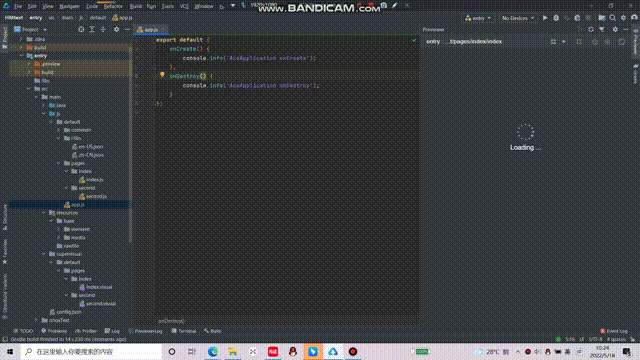Screen dimensions: 640x360
Task: Expand the common folder
Action: tap(58, 130)
